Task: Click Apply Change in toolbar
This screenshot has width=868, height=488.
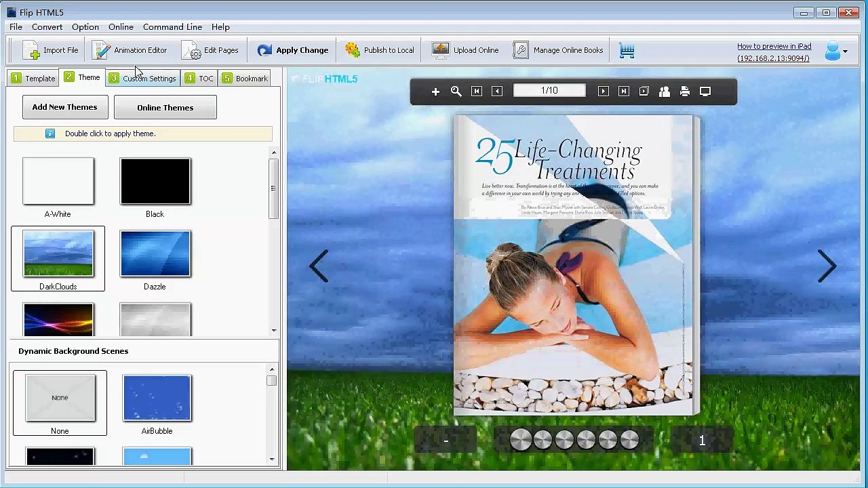Action: pyautogui.click(x=292, y=50)
